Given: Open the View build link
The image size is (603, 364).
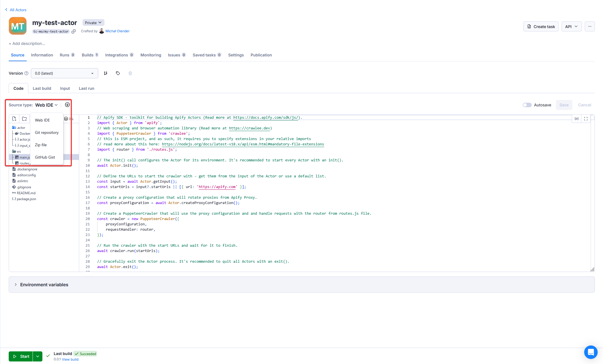Looking at the screenshot, I should (x=70, y=359).
